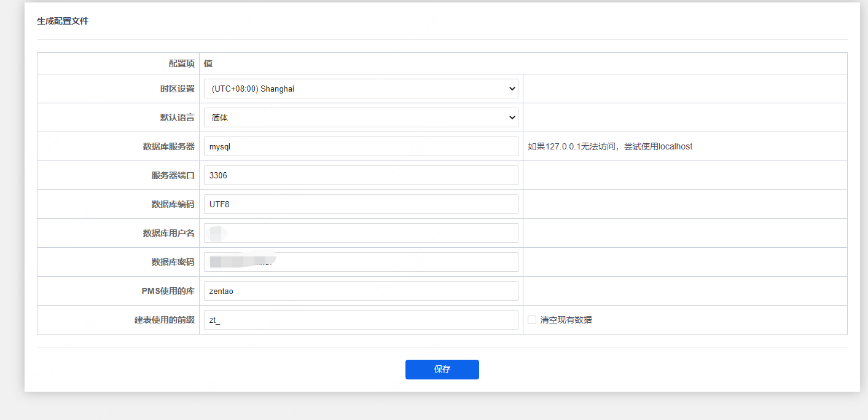Select the 建表使用的前缀 field with zt_
Screen dimensions: 868x420
pos(361,320)
